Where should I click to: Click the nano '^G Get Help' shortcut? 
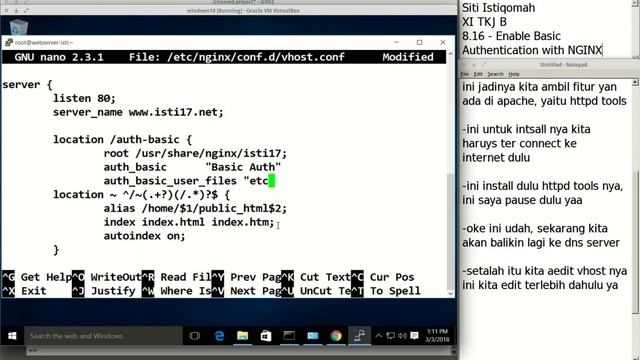(x=37, y=277)
